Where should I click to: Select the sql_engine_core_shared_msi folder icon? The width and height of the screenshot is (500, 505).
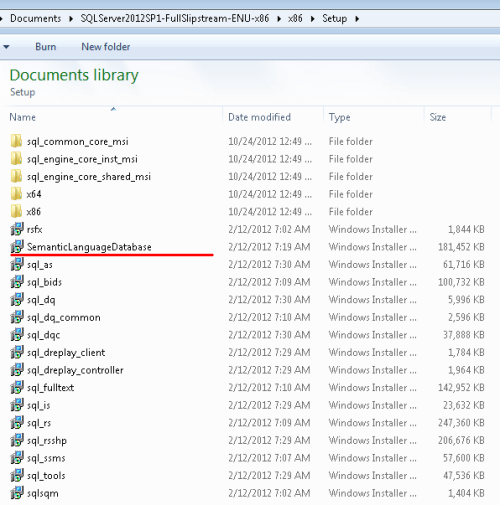pyautogui.click(x=16, y=176)
